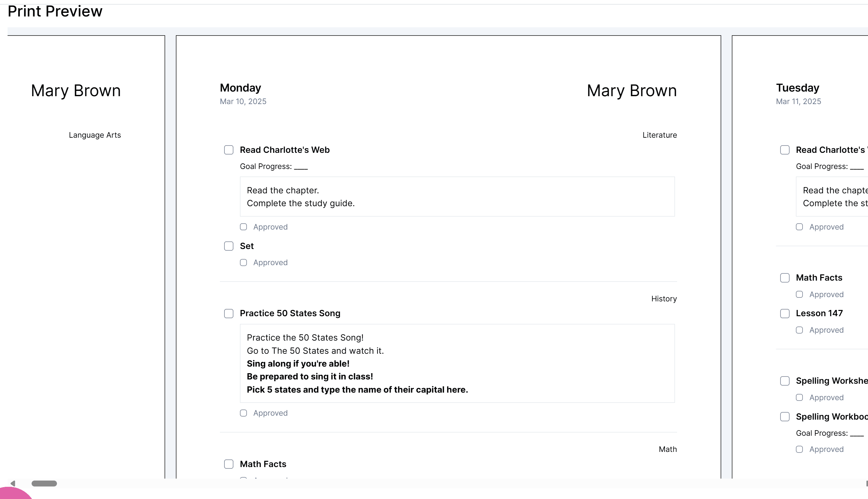This screenshot has width=868, height=499.
Task: Toggle the Monday Math Facts checkbox
Action: tap(228, 464)
